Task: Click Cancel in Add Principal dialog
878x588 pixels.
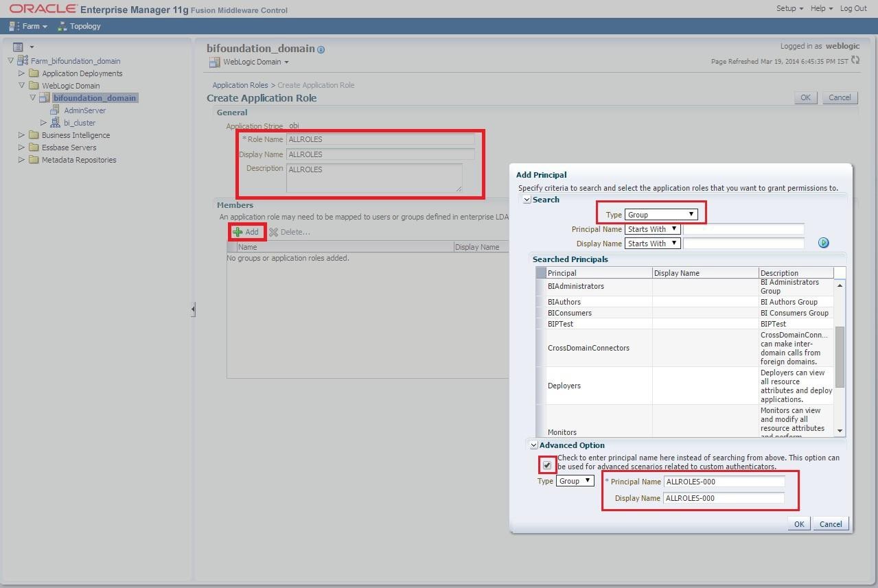Action: [x=831, y=524]
